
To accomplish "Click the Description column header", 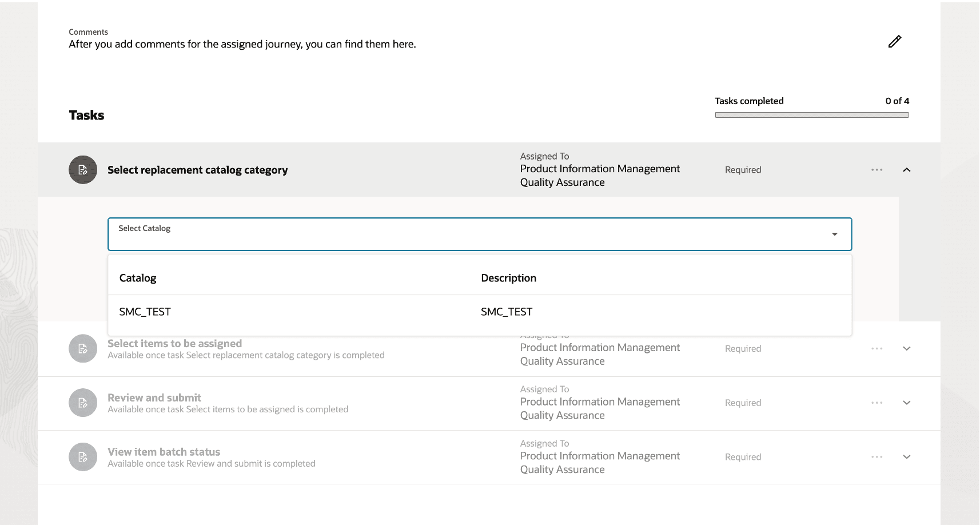I will tap(509, 278).
